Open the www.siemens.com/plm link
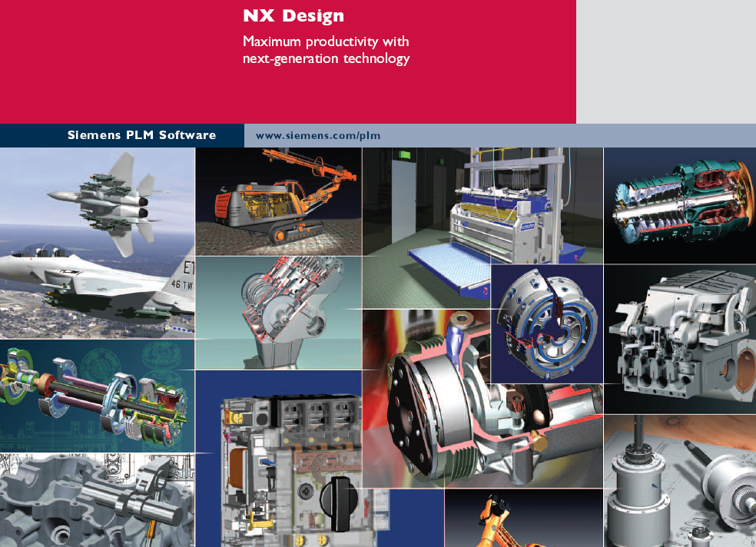756x547 pixels. (x=318, y=136)
